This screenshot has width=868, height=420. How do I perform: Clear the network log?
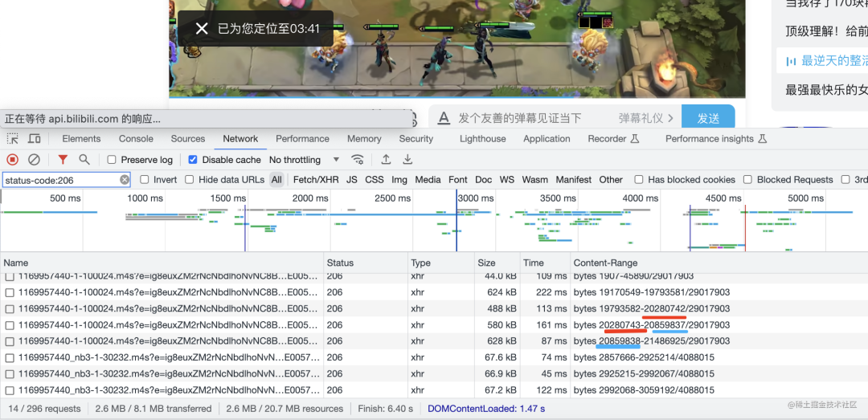(34, 160)
